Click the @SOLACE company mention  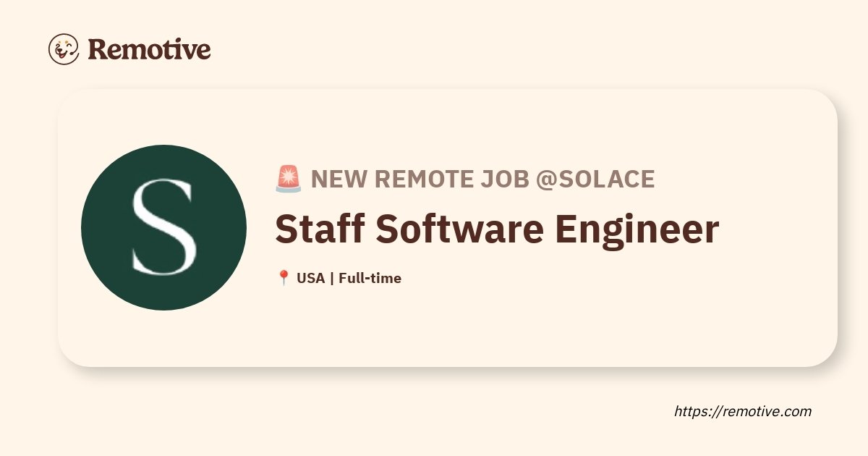tap(595, 179)
